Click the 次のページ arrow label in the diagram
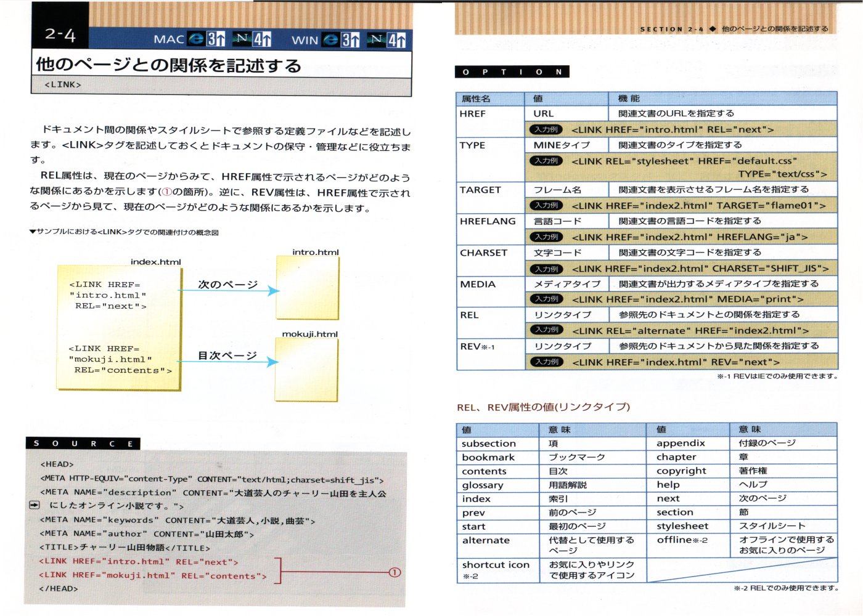 point(227,285)
